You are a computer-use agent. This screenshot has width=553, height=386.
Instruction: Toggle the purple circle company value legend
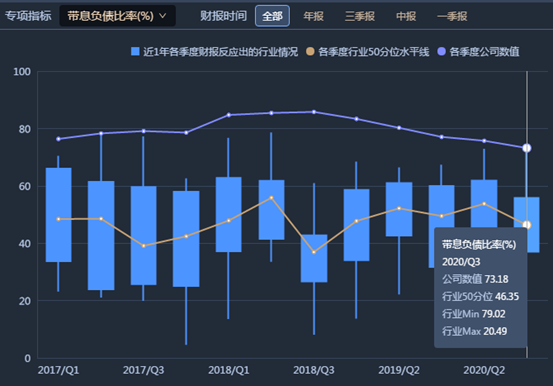[x=442, y=52]
